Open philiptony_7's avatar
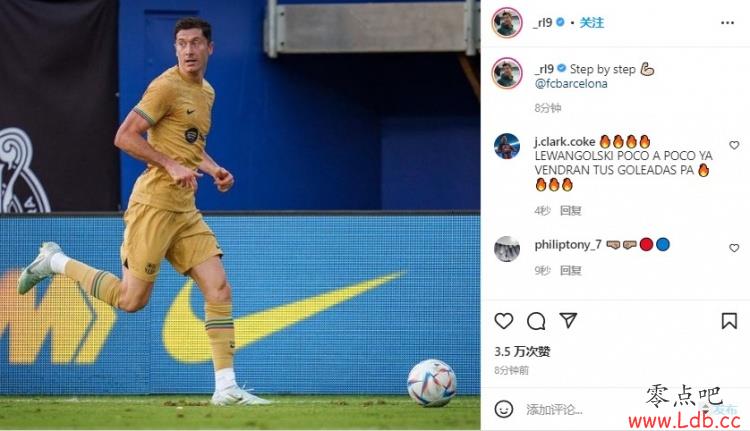 [507, 249]
